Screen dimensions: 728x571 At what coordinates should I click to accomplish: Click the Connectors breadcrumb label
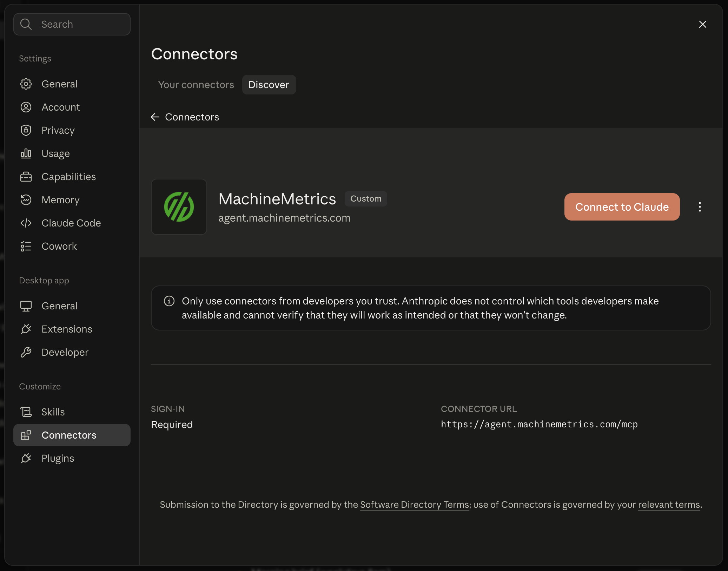192,117
